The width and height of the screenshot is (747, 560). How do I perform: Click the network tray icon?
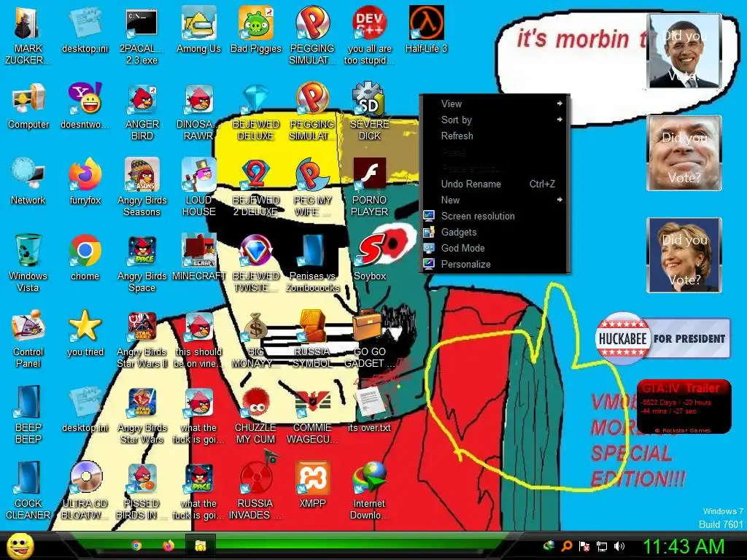(602, 546)
